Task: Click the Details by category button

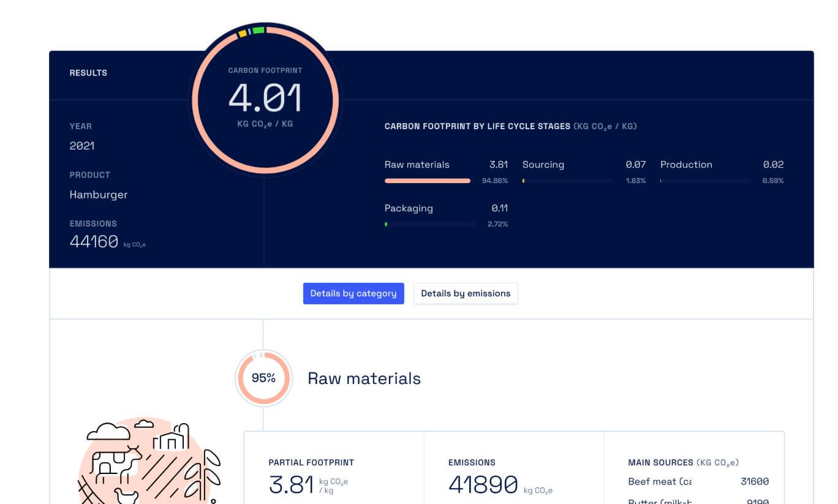Action: pos(353,293)
